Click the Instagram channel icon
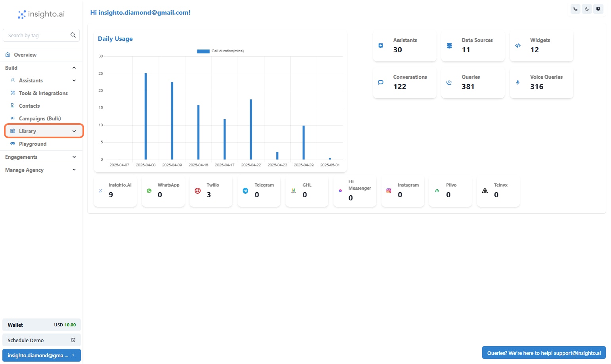 click(x=389, y=191)
